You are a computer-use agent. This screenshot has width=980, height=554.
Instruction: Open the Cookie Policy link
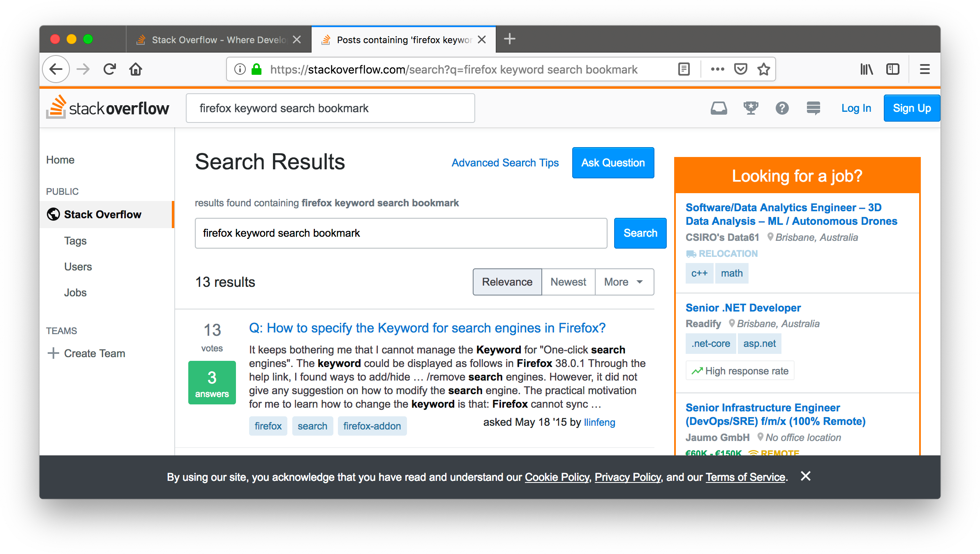(557, 477)
